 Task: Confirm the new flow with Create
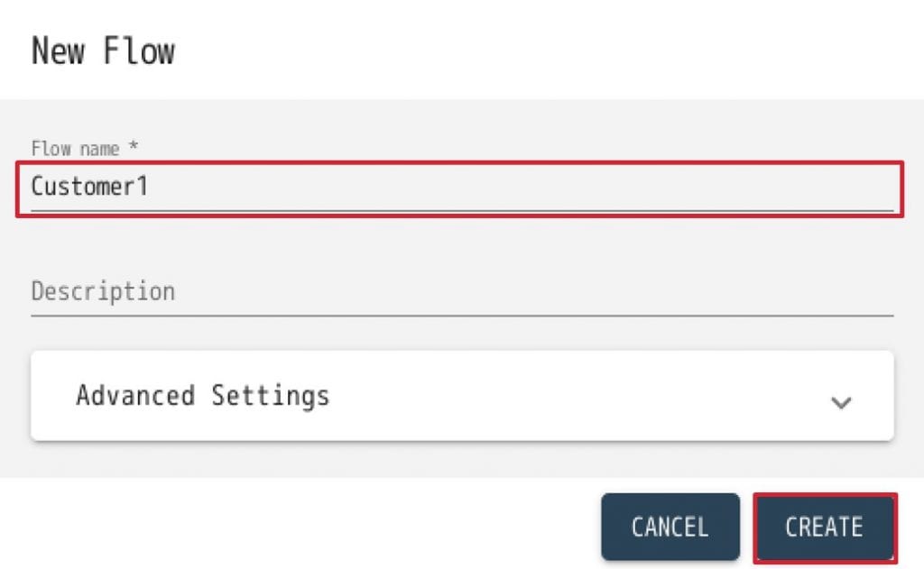tap(824, 527)
